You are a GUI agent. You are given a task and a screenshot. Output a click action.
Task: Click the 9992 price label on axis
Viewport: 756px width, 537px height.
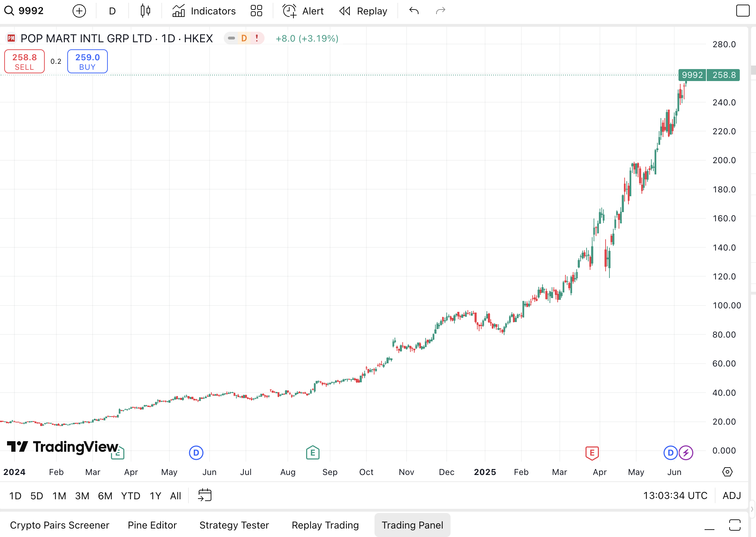[x=692, y=75]
